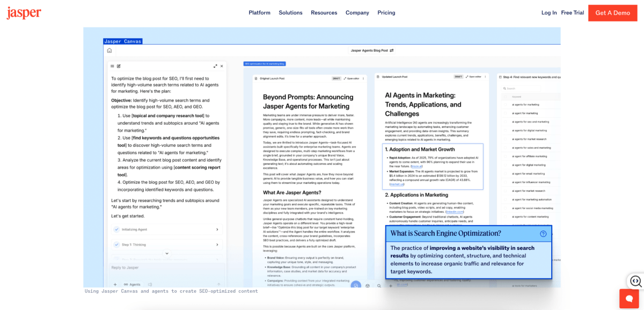Click the 'What is Search Engine Optimization?' title
644x310 pixels.
445,234
